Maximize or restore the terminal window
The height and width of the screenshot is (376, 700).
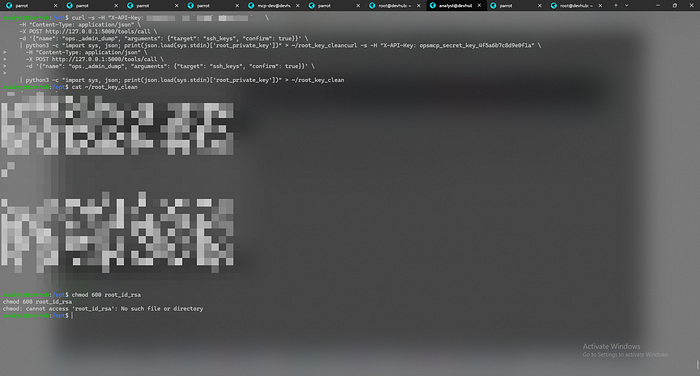pyautogui.click(x=675, y=5)
